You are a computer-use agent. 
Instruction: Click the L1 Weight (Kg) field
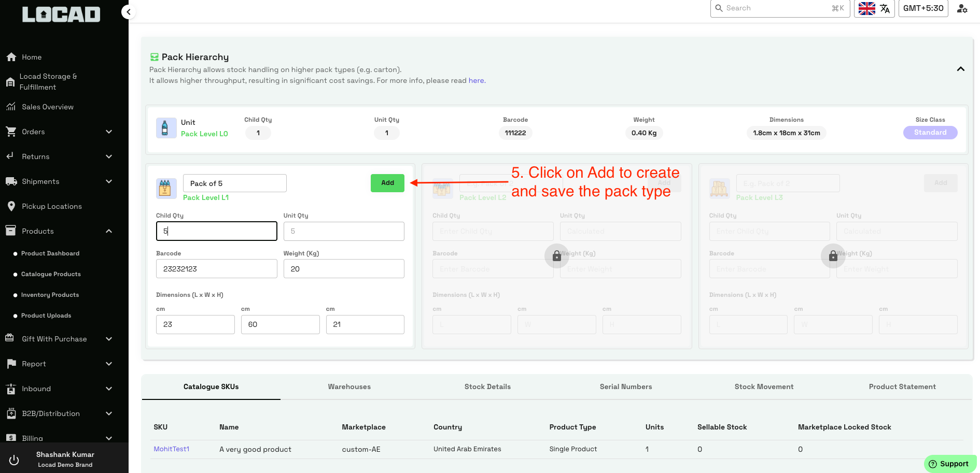click(x=344, y=269)
